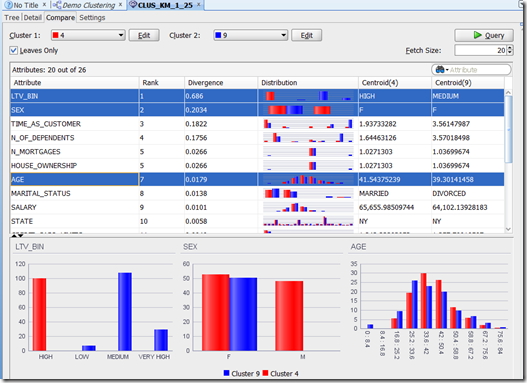Increase Fetch Size with the up arrow
This screenshot has height=383, width=527.
[x=510, y=48]
